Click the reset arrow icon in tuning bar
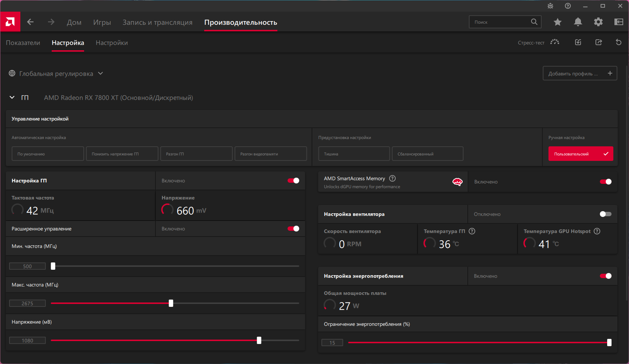 [x=618, y=42]
